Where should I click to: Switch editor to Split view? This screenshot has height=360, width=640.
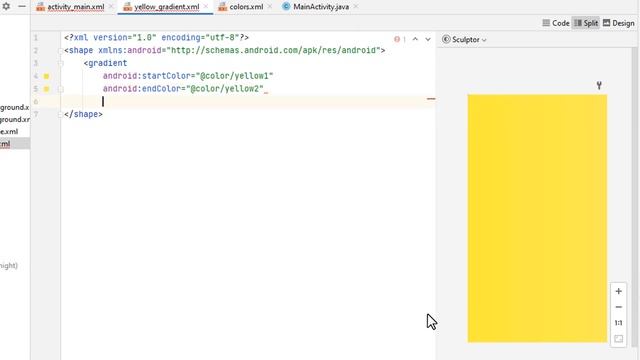click(586, 23)
